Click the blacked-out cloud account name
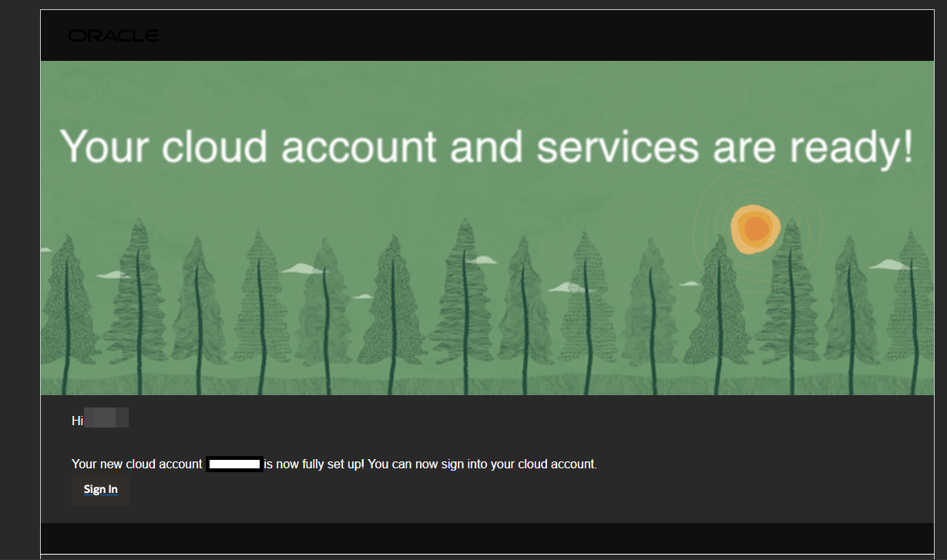Viewport: 947px width, 560px height. [234, 464]
